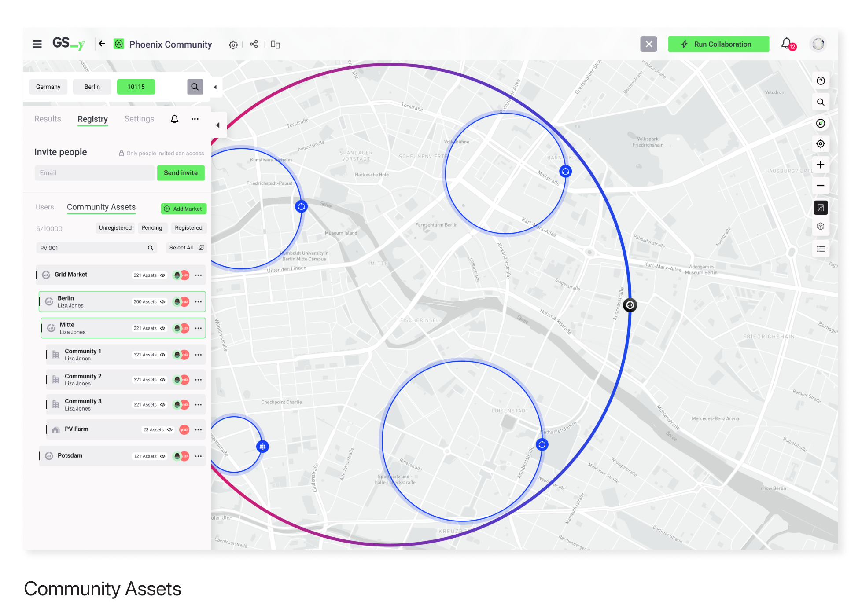This screenshot has width=862, height=616.
Task: Center map on my location
Action: [821, 144]
